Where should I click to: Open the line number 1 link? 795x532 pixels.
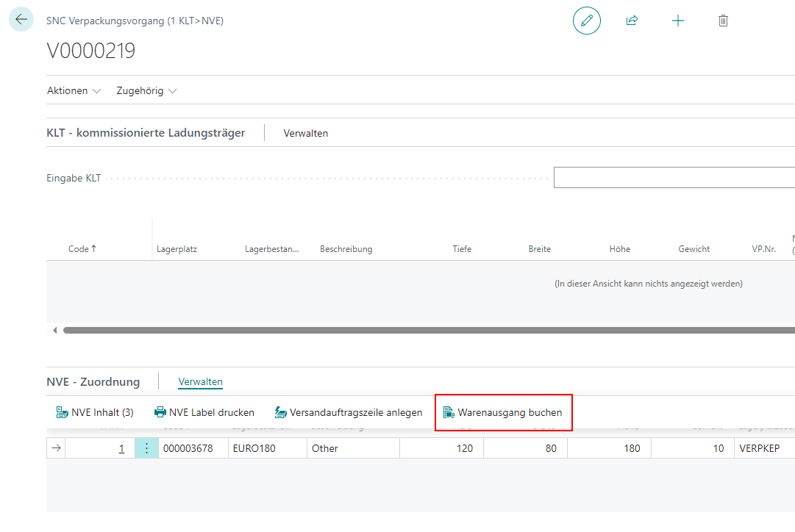[x=121, y=448]
